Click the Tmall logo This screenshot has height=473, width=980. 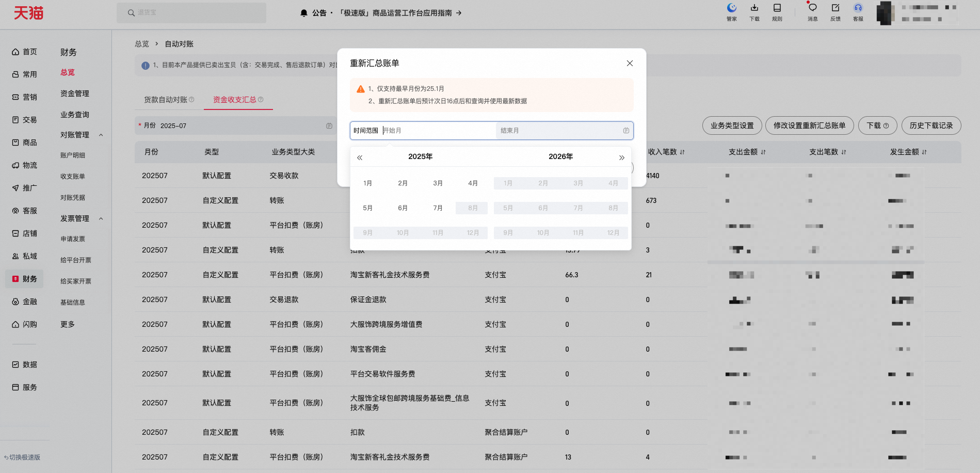(x=28, y=13)
